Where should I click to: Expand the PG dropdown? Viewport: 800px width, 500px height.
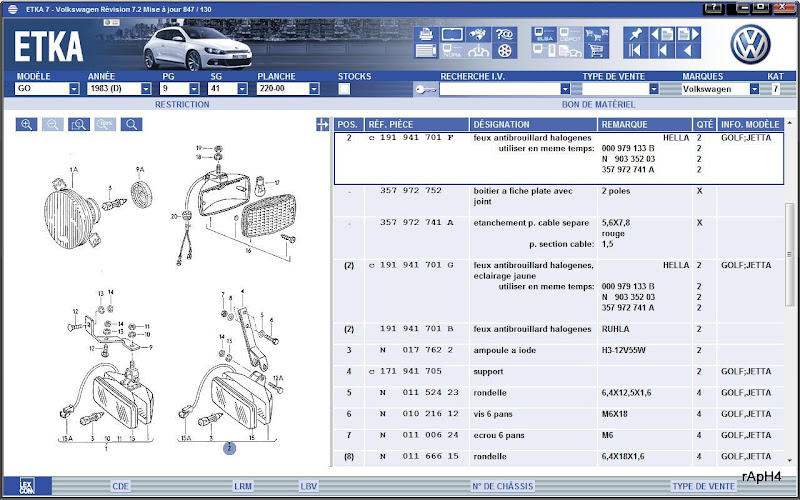(x=194, y=89)
